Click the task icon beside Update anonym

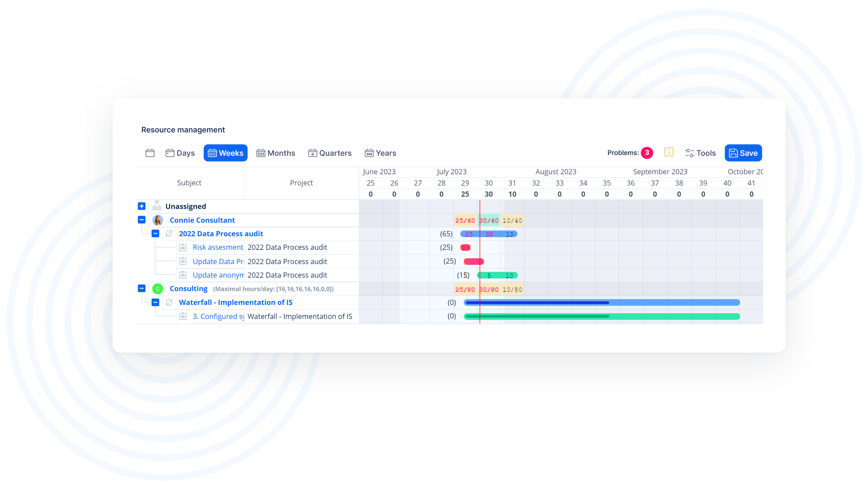point(183,275)
